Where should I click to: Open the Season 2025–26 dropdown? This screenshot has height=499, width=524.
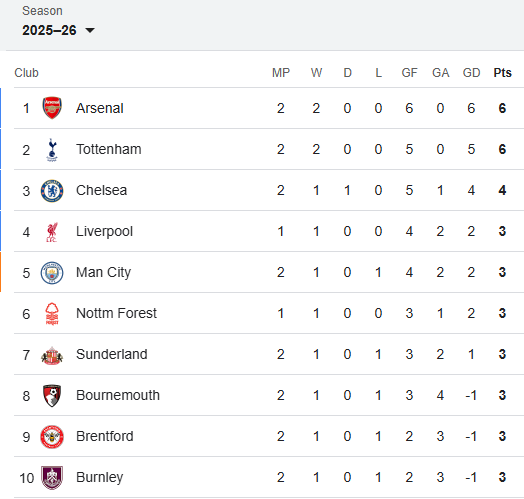[58, 30]
